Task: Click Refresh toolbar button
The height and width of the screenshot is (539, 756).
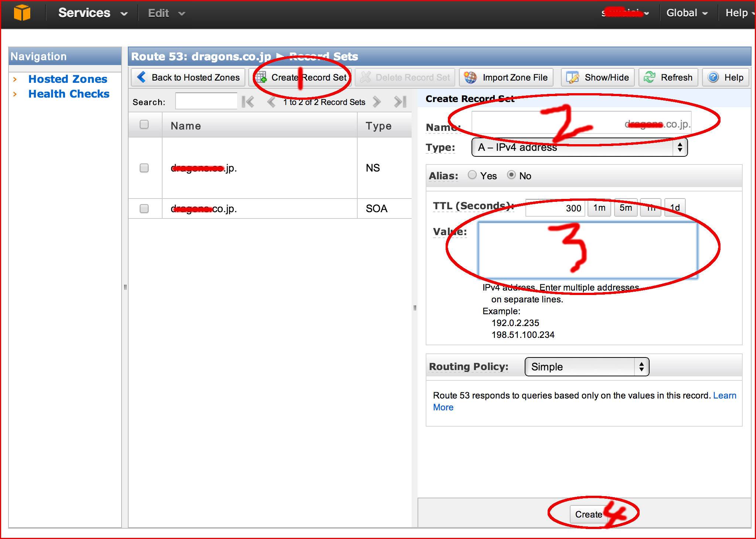Action: pyautogui.click(x=668, y=77)
